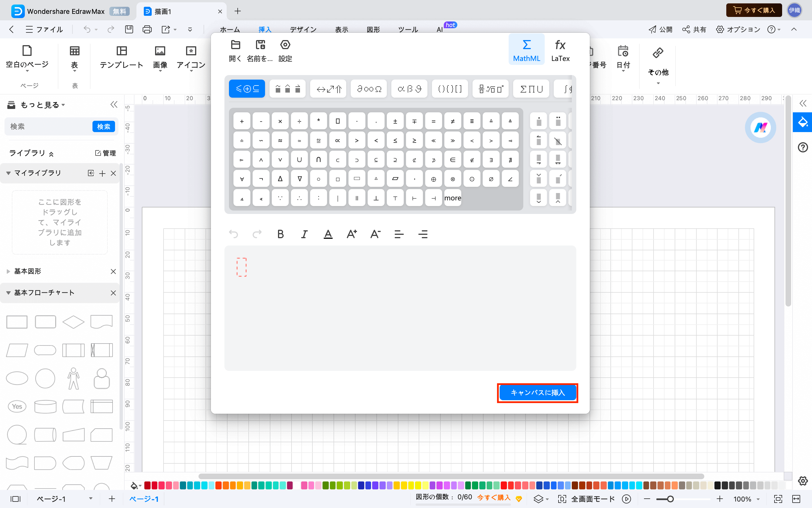
Task: Align formula right
Action: tap(423, 234)
